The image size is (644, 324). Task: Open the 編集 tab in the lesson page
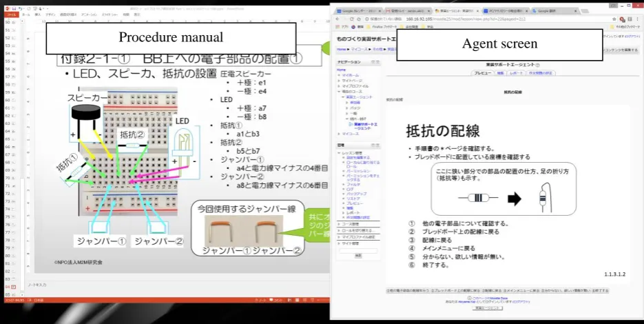[500, 73]
